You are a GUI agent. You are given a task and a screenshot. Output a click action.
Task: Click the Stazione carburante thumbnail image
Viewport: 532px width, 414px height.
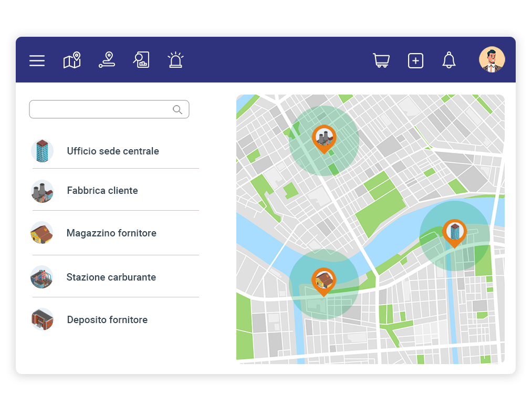coord(42,277)
